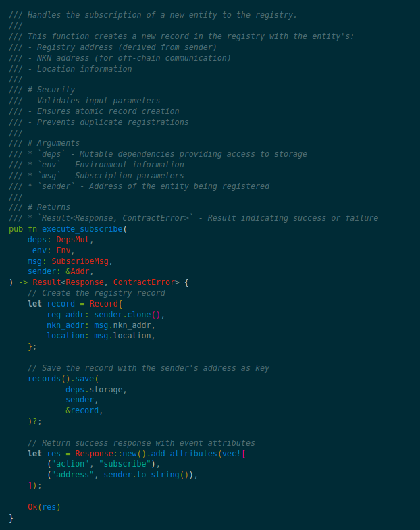420x530 pixels.
Task: Click the closing brace of the function
Action: point(11,518)
